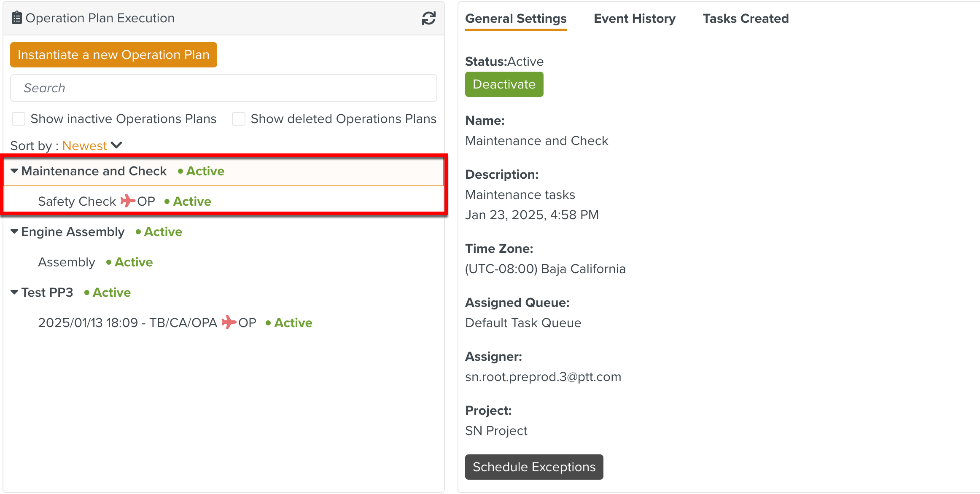Enable Show deleted Operations Plans checkbox
Image resolution: width=980 pixels, height=494 pixels.
239,119
